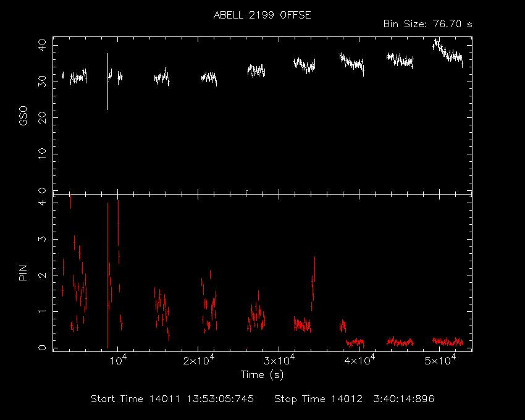Click the last white GSO data cluster near 5×10^4

click(448, 52)
